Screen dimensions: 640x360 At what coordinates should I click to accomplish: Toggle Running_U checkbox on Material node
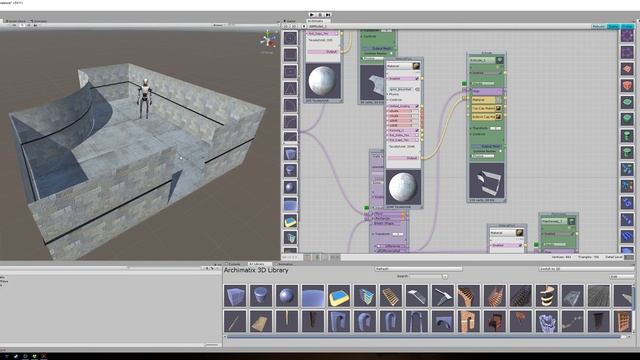tap(417, 130)
